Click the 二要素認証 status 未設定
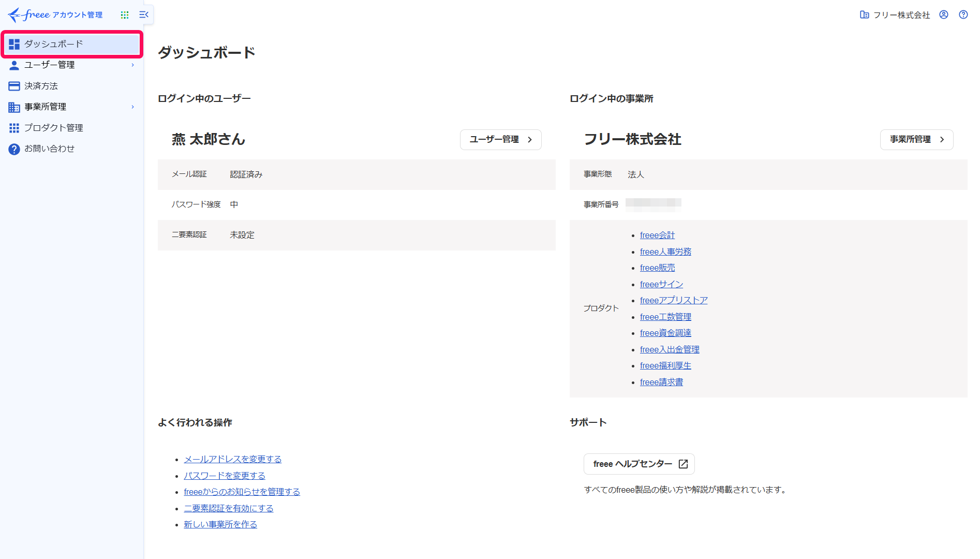The image size is (980, 559). [242, 236]
